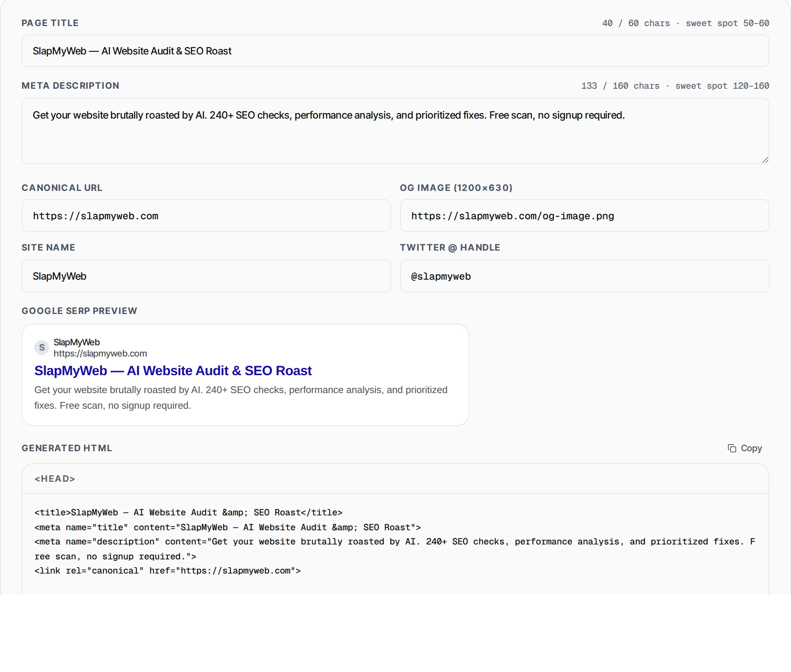Click the PAGE TITLE label
The width and height of the screenshot is (791, 672).
pyautogui.click(x=50, y=23)
